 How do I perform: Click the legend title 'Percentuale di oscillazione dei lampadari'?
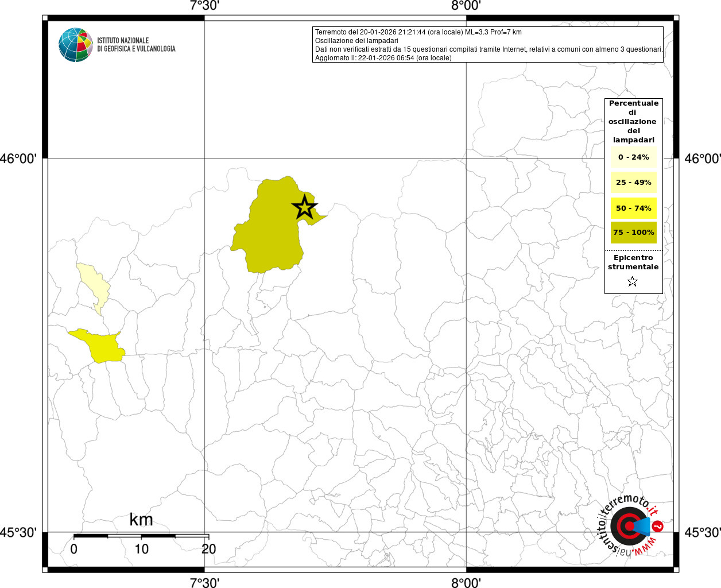click(x=634, y=122)
